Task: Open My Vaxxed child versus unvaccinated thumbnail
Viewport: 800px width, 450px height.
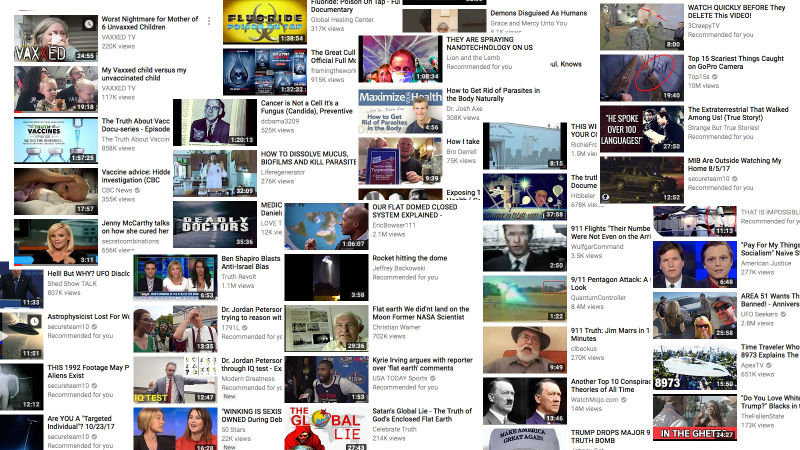Action: (x=56, y=89)
